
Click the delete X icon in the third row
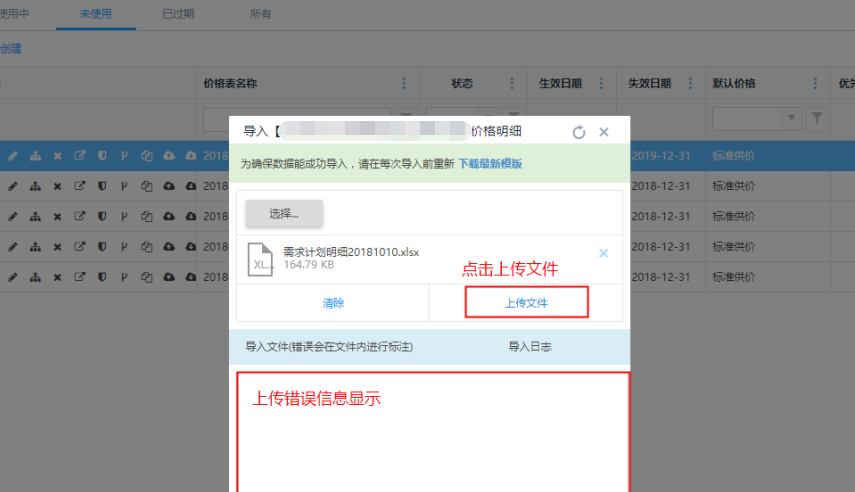click(x=57, y=216)
